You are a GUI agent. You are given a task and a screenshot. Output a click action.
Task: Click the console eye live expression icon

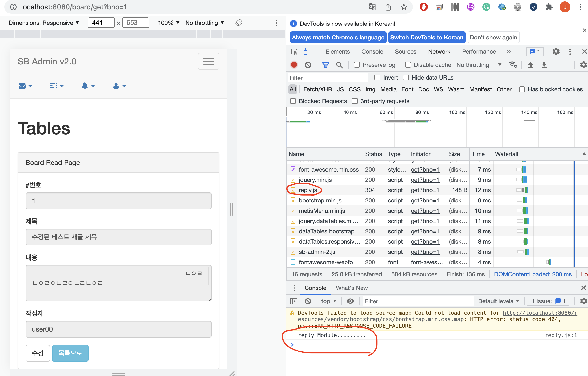click(350, 301)
